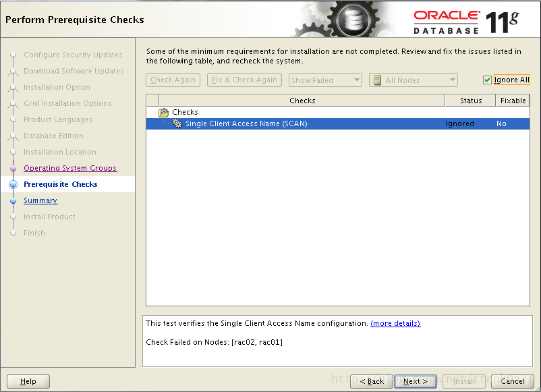Cancel the installation
Screen dimensions: 541x392
click(x=513, y=381)
